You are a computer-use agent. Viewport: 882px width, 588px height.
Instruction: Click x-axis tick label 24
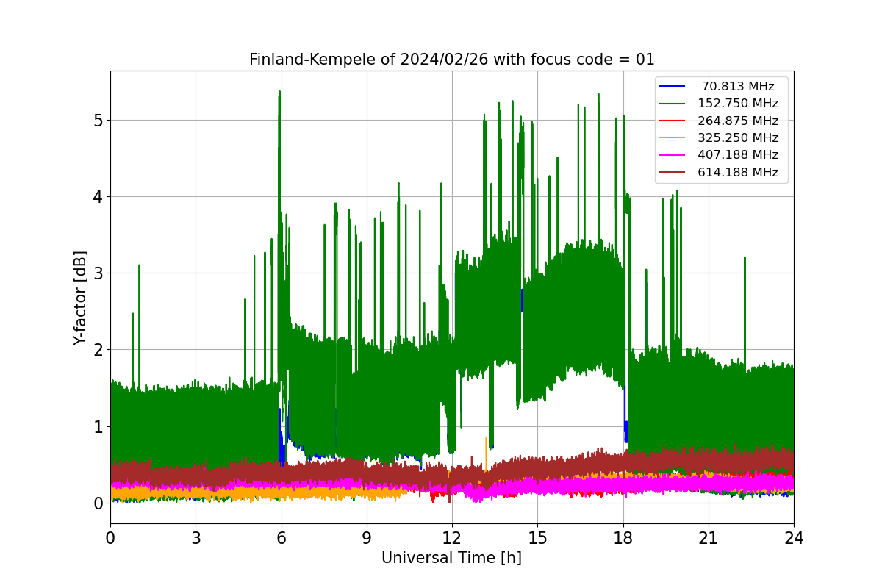(x=794, y=538)
